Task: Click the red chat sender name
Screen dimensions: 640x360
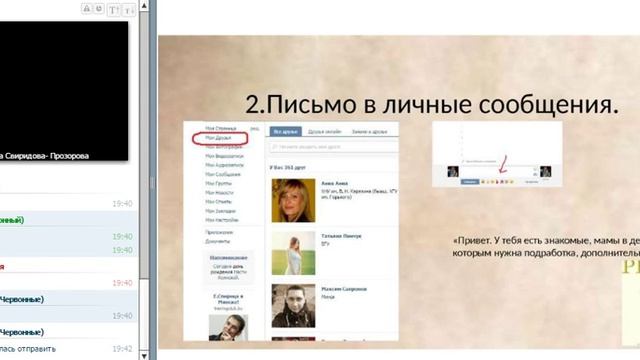Action: pyautogui.click(x=2, y=267)
